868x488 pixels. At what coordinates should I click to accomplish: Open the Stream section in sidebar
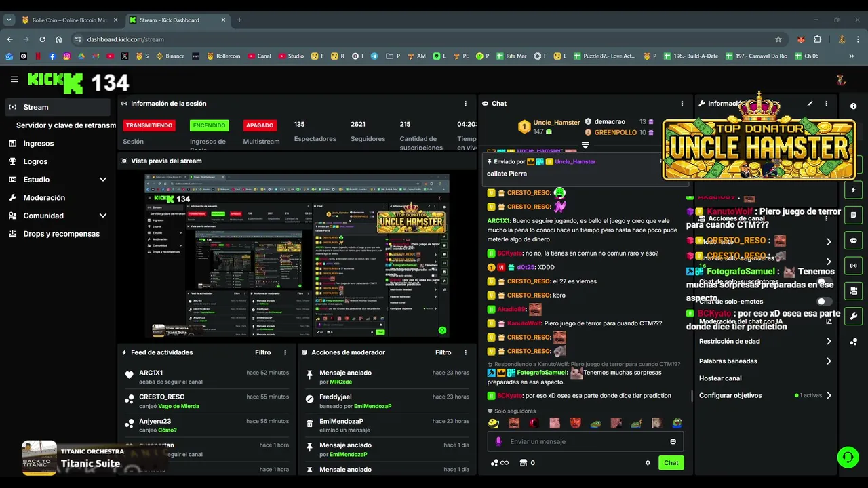(58, 107)
